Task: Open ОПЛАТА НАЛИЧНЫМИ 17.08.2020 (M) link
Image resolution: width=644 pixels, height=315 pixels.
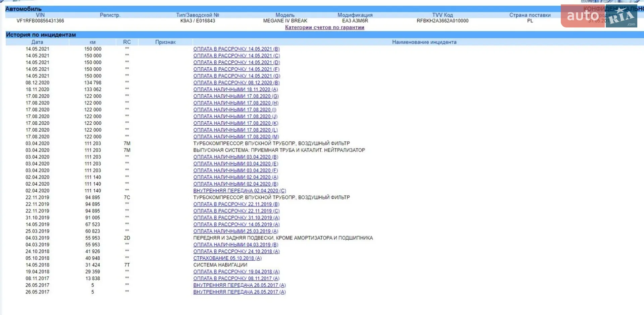Action: coord(236,137)
